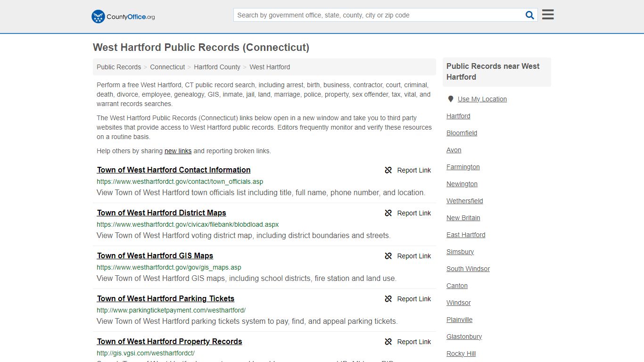Go to Hartford County breadcrumb
This screenshot has width=644, height=362.
(217, 67)
